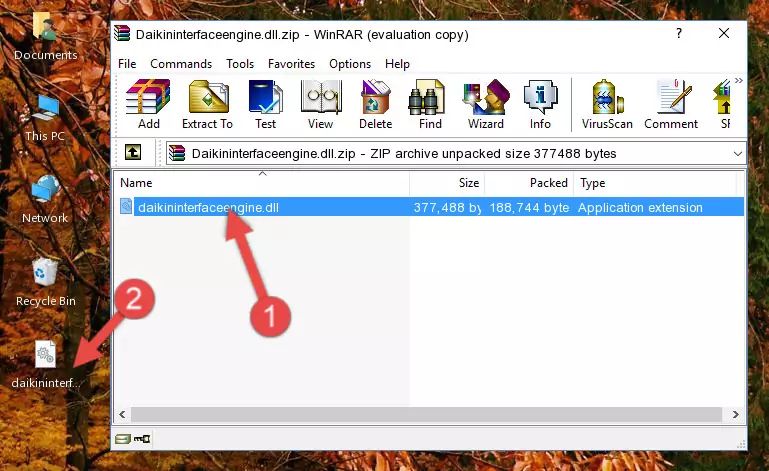769x471 pixels.
Task: Open the View tool with glasses icon
Action: point(321,105)
